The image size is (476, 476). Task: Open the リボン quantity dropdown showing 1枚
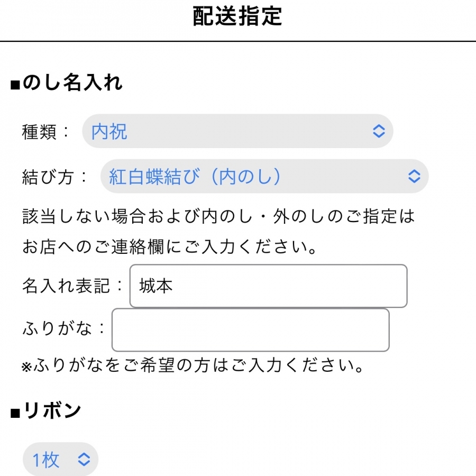pyautogui.click(x=60, y=460)
